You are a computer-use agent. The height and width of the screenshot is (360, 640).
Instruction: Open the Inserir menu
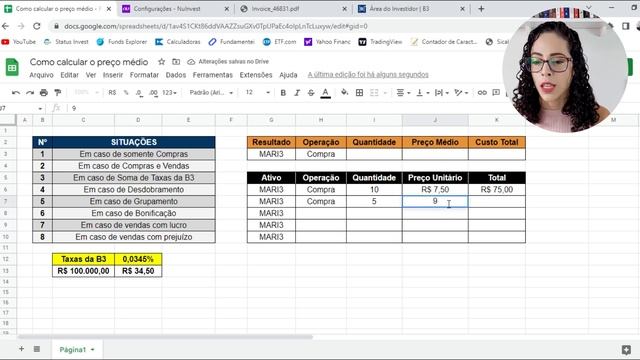[x=113, y=75]
